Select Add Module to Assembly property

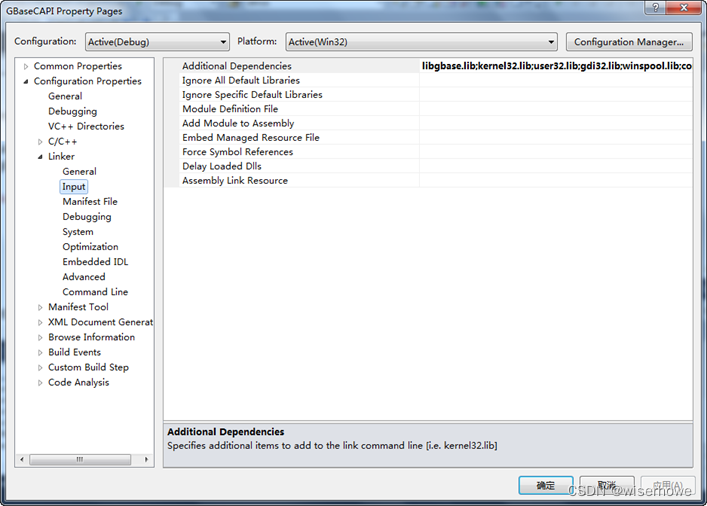(238, 123)
